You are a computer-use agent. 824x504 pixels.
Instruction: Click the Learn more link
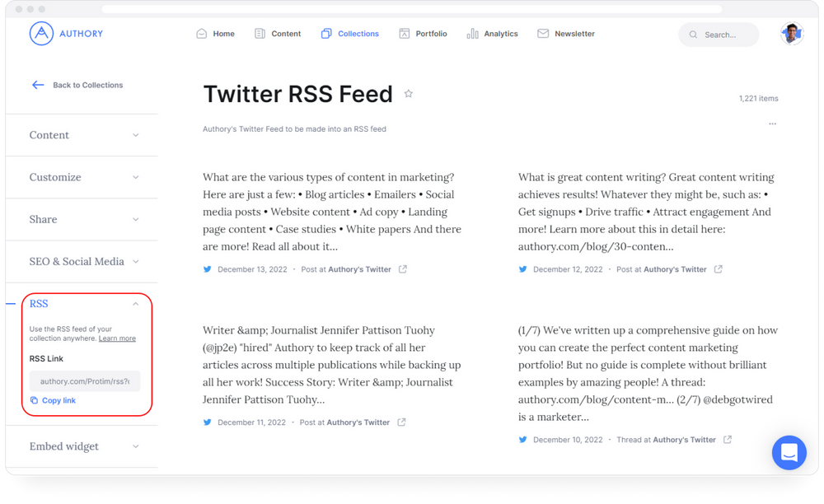tap(117, 338)
